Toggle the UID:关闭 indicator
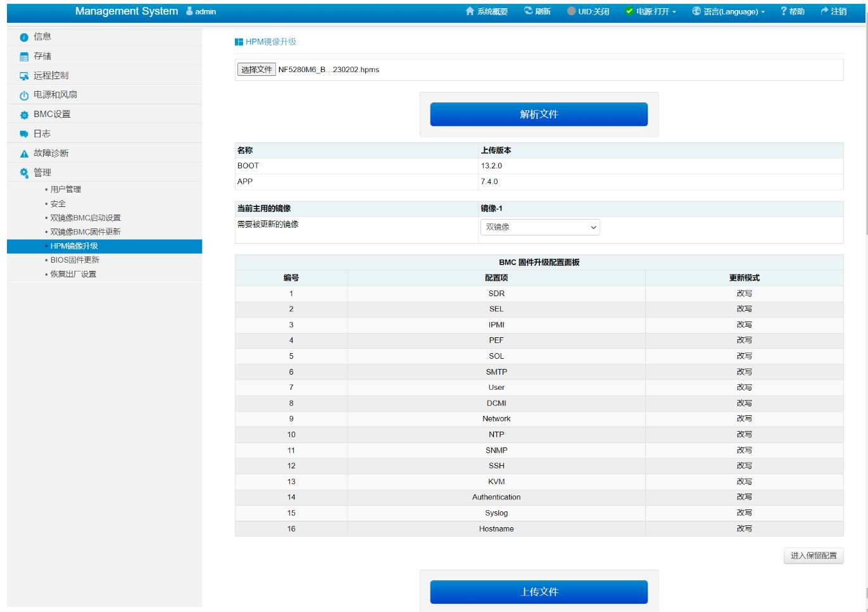Screen dimensions: 868x612 click(588, 11)
